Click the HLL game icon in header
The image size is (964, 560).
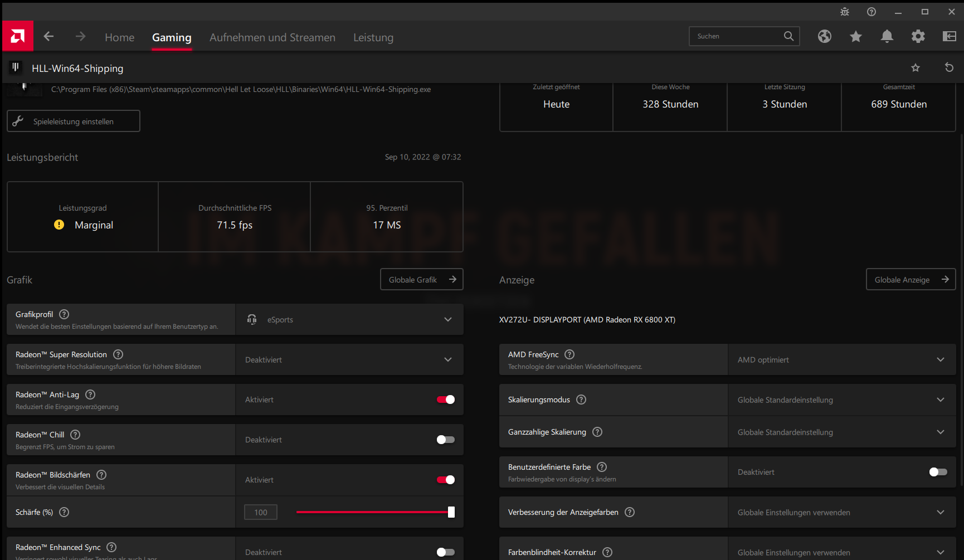tap(16, 67)
